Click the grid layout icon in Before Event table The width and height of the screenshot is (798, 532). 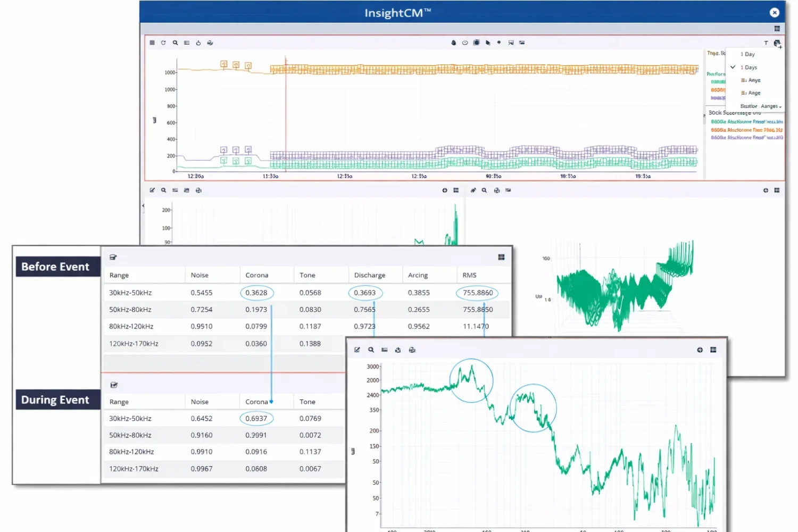(x=501, y=257)
